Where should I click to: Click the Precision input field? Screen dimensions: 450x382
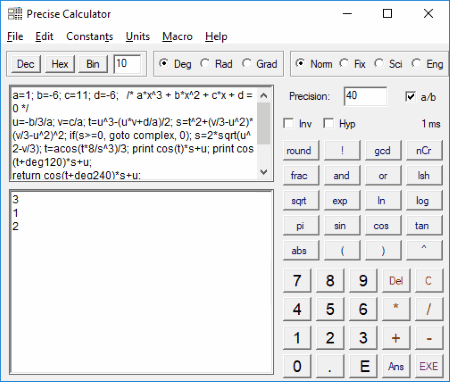[365, 96]
